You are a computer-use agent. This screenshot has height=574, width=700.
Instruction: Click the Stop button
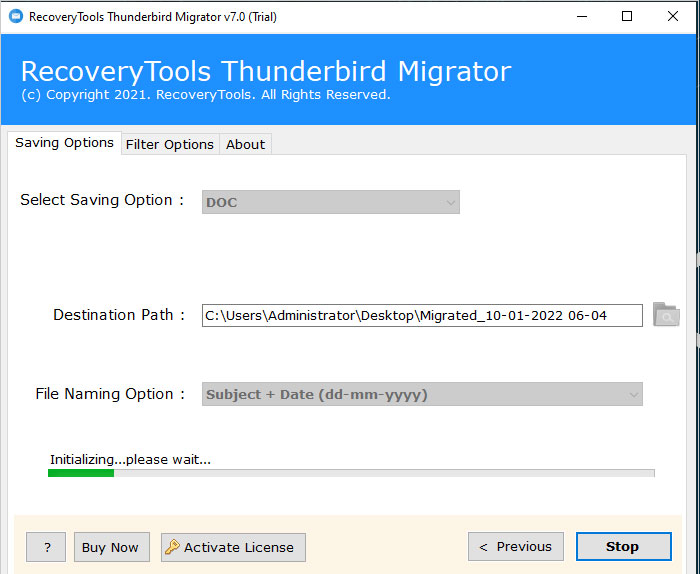pyautogui.click(x=623, y=546)
